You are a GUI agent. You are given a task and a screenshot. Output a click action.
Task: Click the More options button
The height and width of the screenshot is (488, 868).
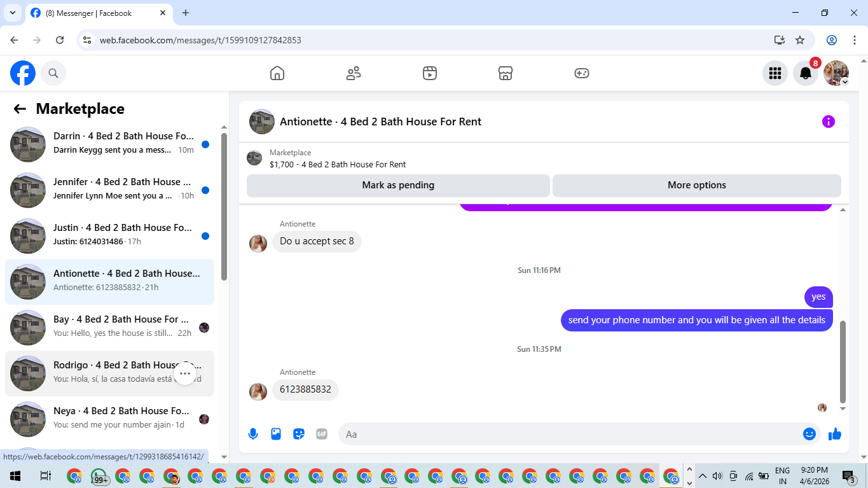[x=697, y=185]
